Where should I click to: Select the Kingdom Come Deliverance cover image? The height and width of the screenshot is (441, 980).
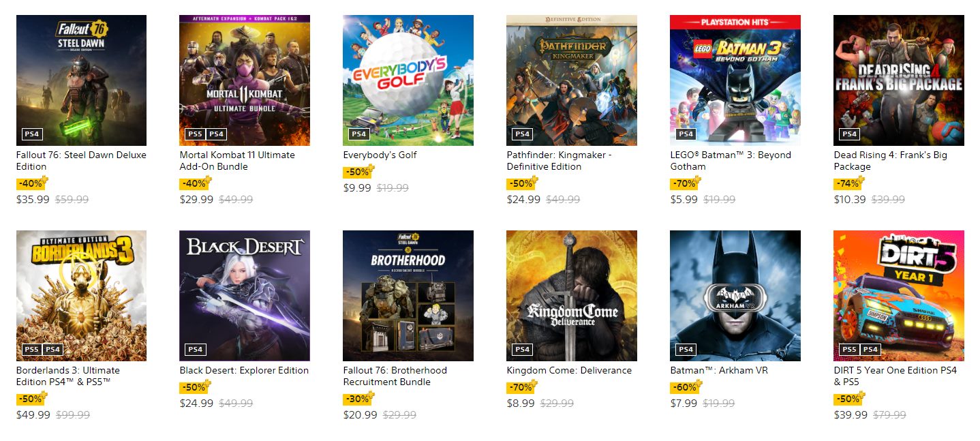(572, 296)
